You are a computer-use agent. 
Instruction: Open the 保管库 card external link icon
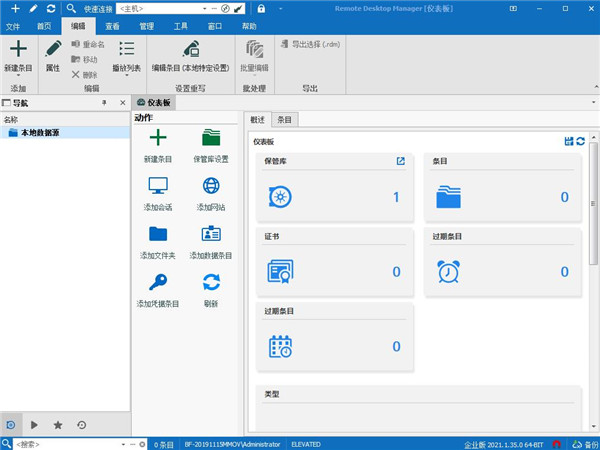click(401, 161)
